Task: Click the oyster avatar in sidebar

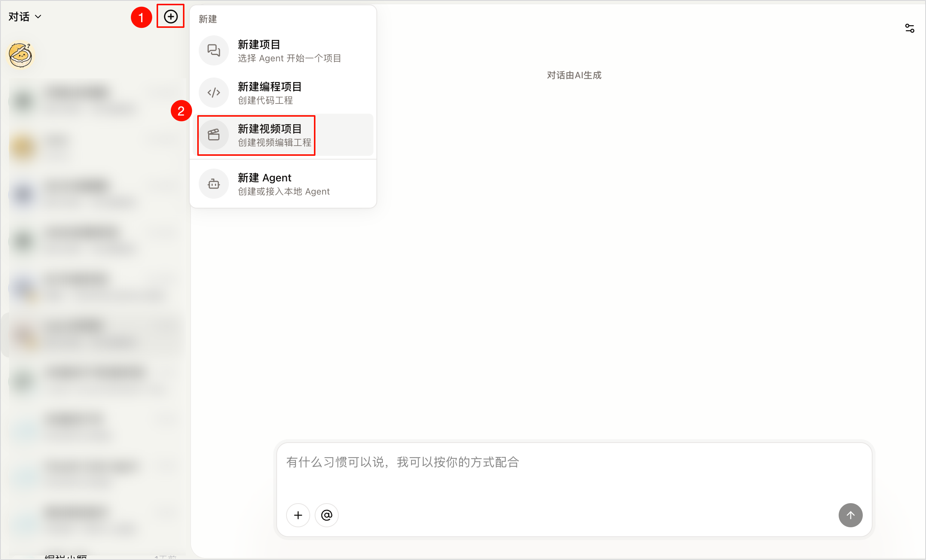Action: click(x=21, y=55)
